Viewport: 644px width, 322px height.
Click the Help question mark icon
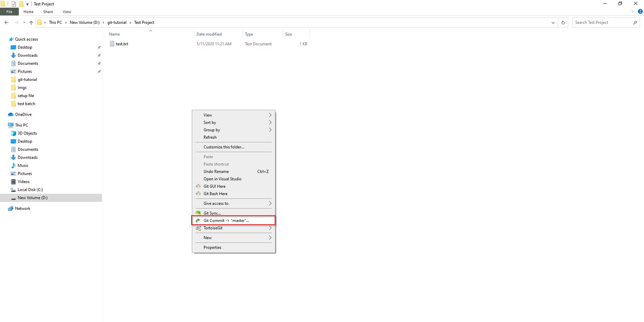(x=640, y=12)
